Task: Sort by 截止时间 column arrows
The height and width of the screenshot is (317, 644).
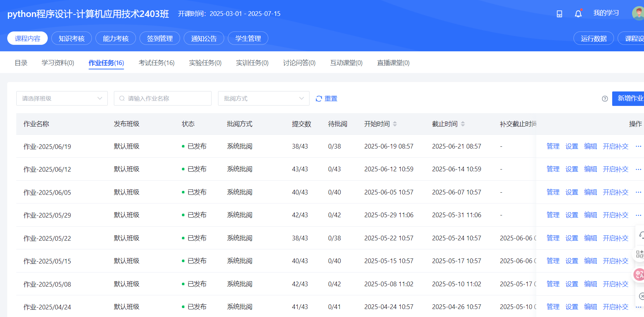Action: (463, 124)
